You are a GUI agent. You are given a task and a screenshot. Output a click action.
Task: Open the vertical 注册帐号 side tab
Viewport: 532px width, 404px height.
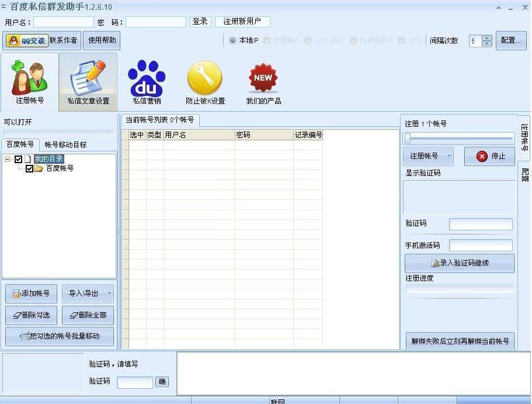point(524,137)
